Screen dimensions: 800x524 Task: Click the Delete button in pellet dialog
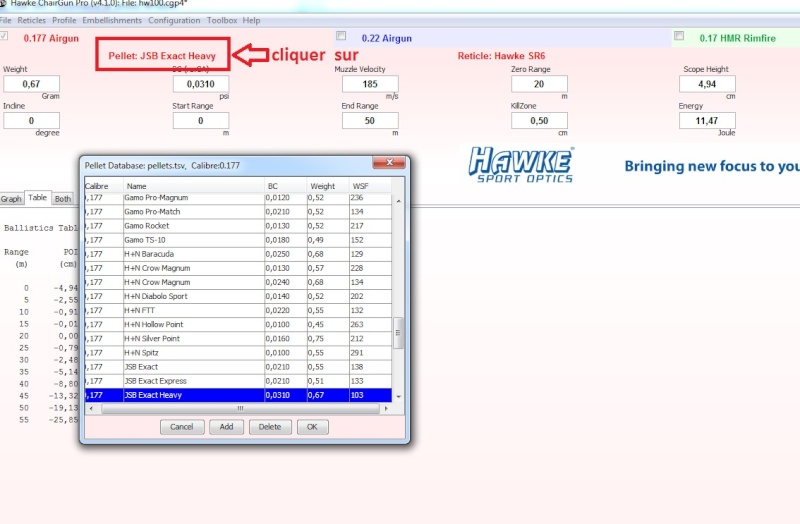[x=270, y=427]
